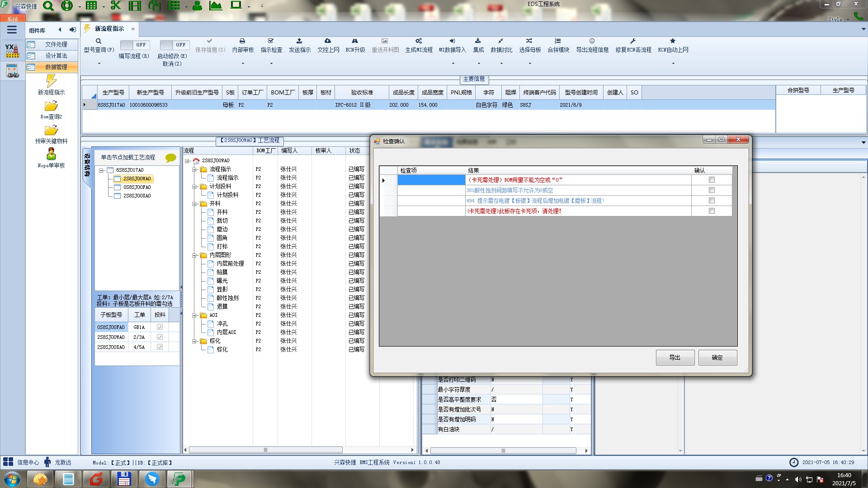Expand dropdown arrow under 型号查询
Image resolution: width=868 pixels, height=488 pixels.
click(99, 63)
